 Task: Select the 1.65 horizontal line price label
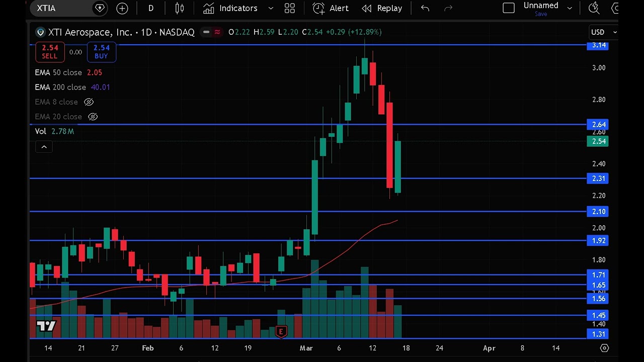[599, 285]
